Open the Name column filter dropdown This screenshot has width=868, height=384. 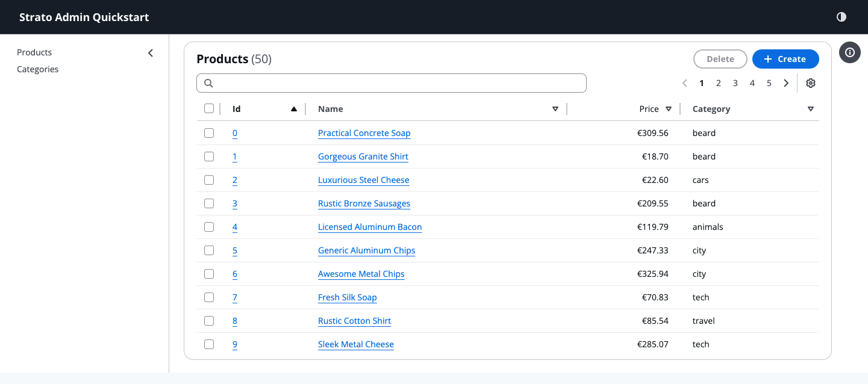[x=555, y=109]
